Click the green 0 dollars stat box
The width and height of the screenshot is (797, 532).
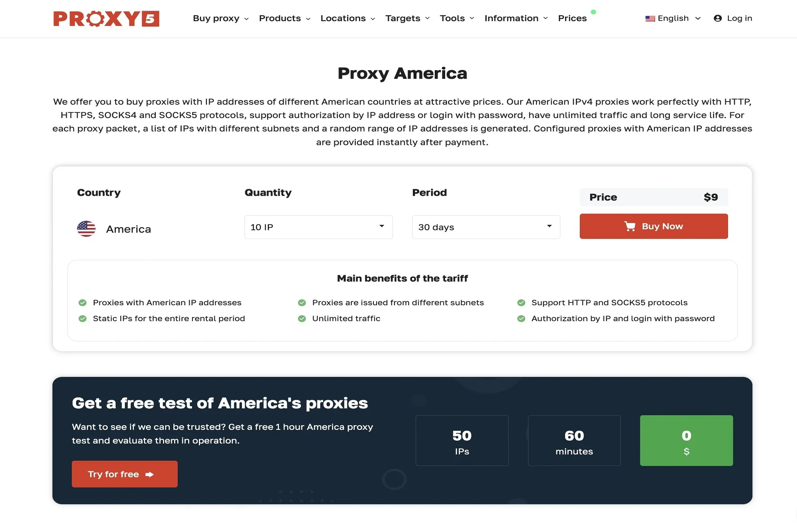pos(686,441)
